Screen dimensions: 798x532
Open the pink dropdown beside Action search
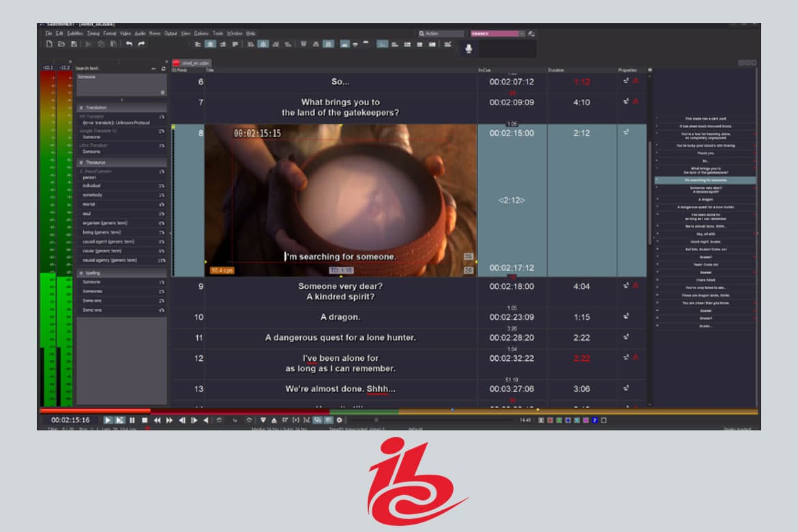[x=498, y=33]
